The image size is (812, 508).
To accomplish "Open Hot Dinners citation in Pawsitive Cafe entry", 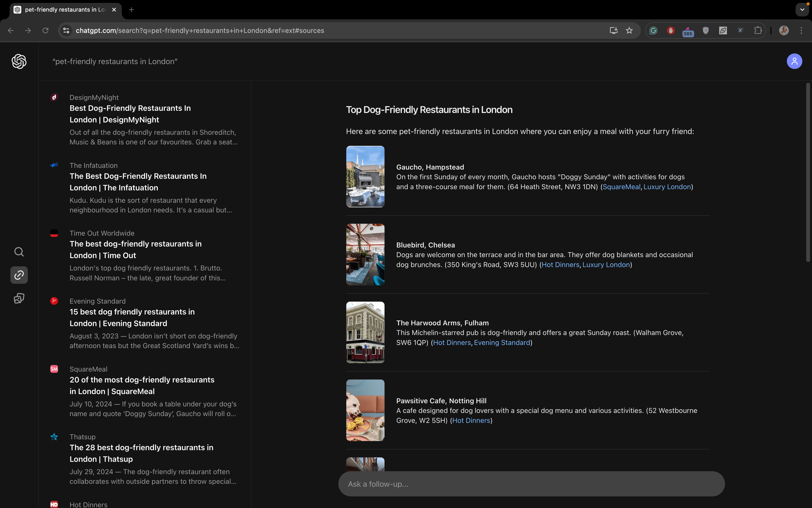I will coord(471,421).
